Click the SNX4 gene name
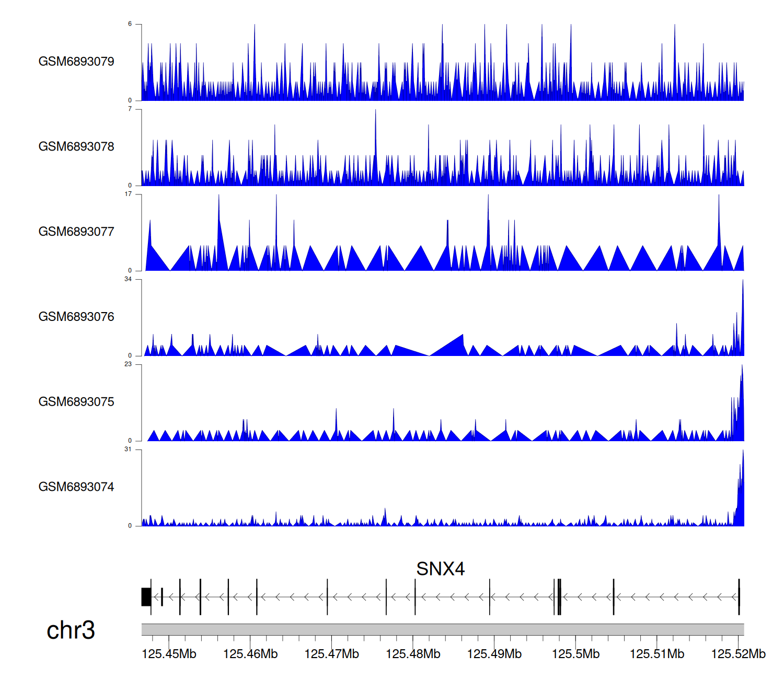Image resolution: width=784 pixels, height=690 pixels. [440, 569]
